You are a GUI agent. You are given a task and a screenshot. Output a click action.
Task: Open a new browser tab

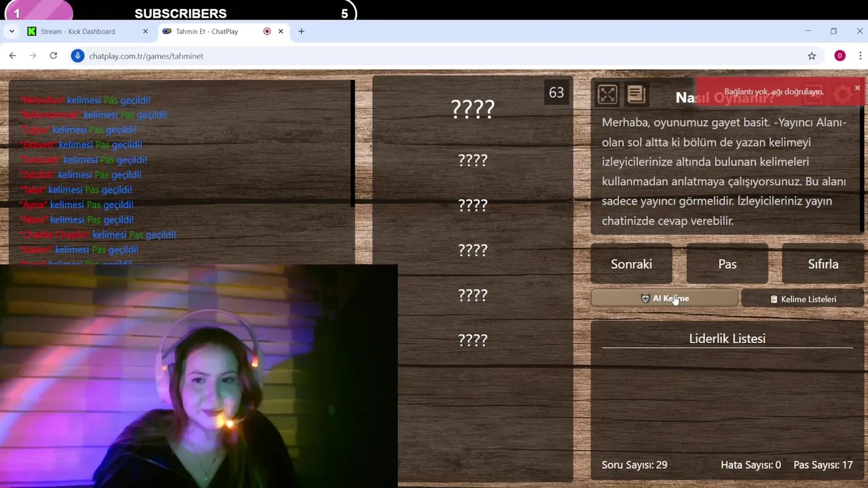[x=301, y=31]
